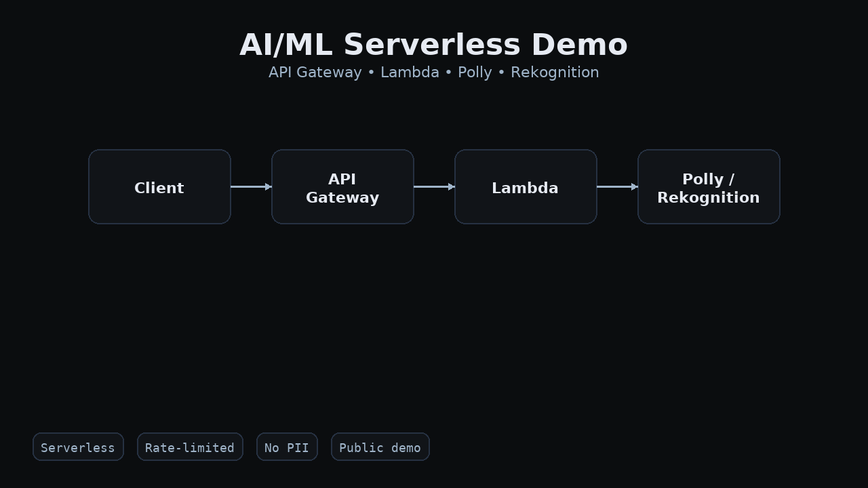This screenshot has height=488, width=868.
Task: Click the Serverless tag badge
Action: [x=78, y=447]
